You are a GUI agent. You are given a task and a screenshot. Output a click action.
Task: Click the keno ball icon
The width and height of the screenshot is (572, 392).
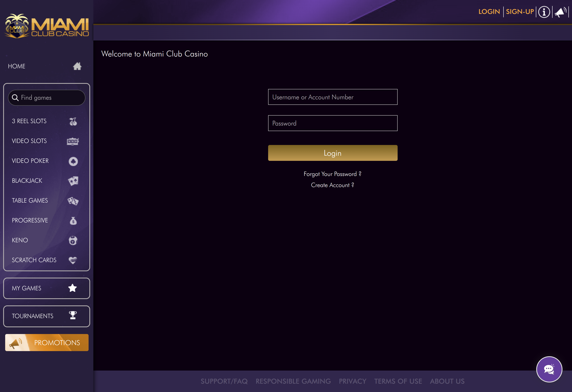pos(73,240)
